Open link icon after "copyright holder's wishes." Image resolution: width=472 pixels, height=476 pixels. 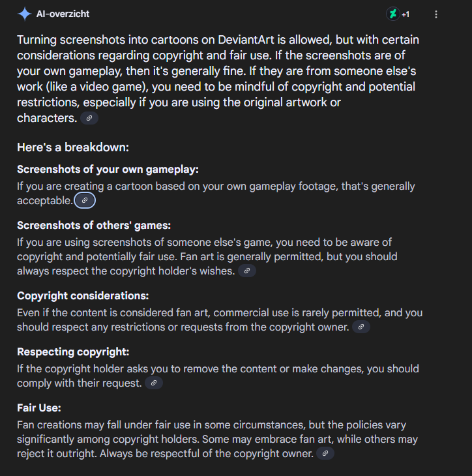point(247,271)
